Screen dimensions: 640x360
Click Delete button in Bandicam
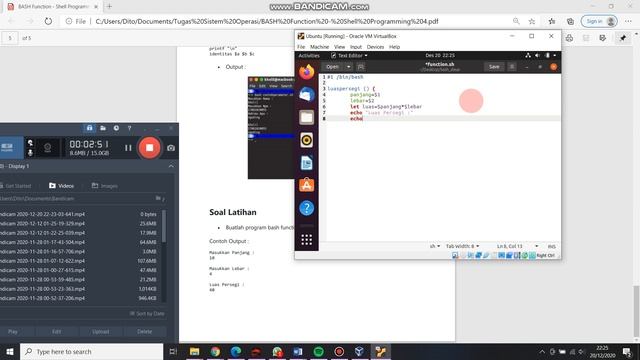pos(144,331)
